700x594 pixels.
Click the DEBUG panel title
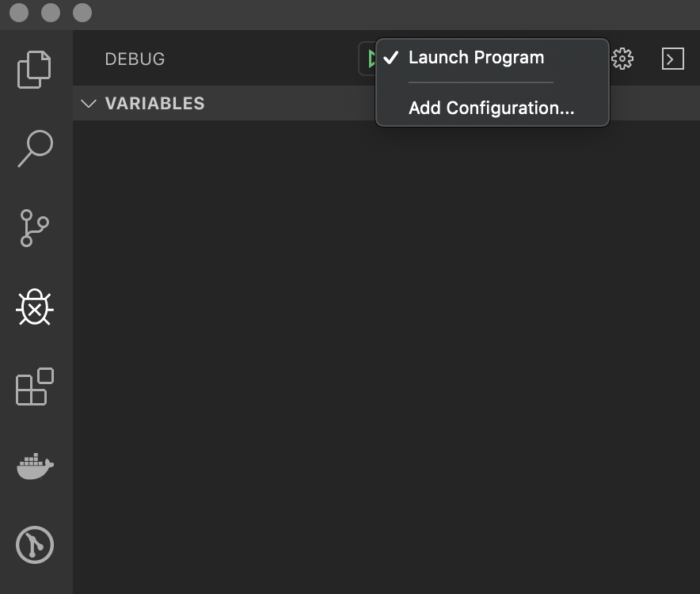pyautogui.click(x=135, y=59)
